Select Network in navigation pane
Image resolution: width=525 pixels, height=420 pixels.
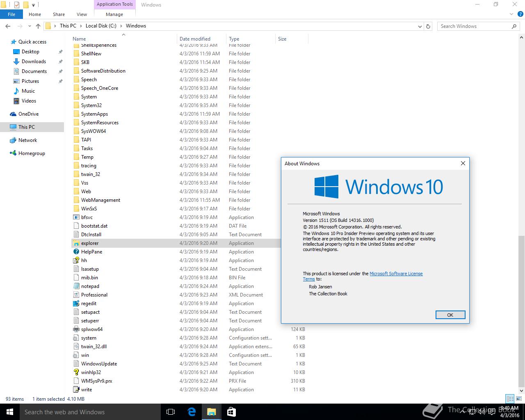click(x=27, y=140)
